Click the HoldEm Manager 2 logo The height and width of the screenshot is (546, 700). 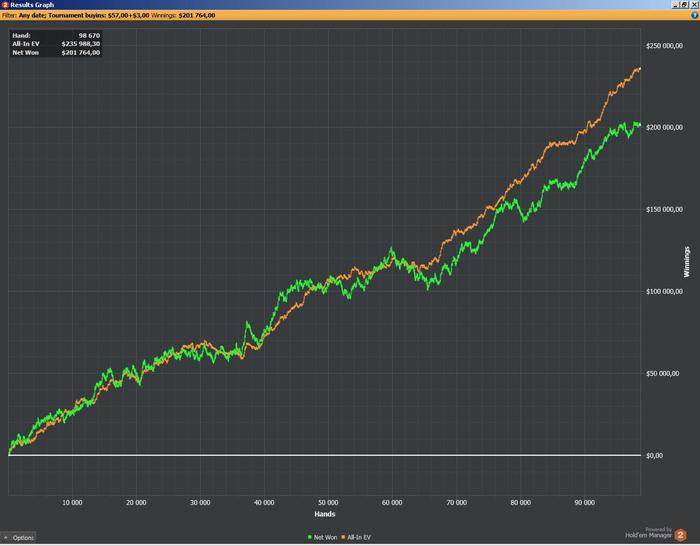[680, 534]
